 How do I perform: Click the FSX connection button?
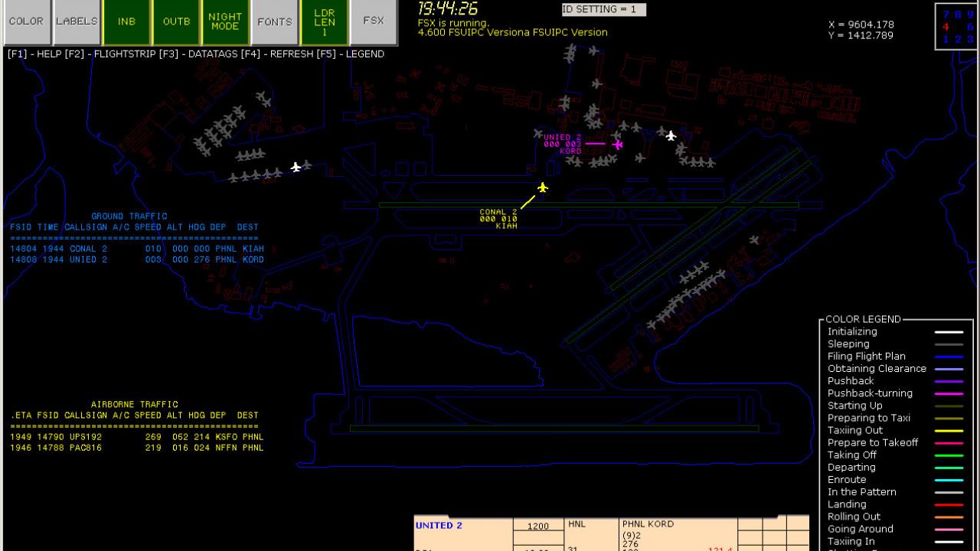point(373,21)
